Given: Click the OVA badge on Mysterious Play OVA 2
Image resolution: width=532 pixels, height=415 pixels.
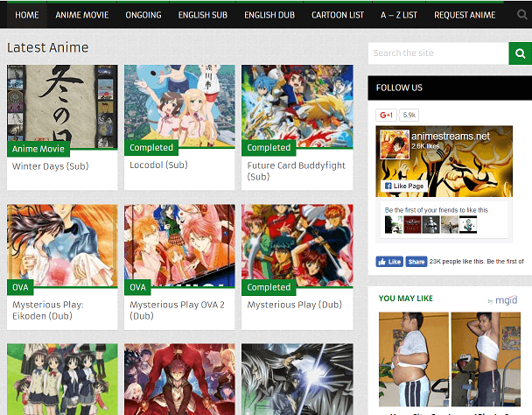Looking at the screenshot, I should pyautogui.click(x=137, y=287).
